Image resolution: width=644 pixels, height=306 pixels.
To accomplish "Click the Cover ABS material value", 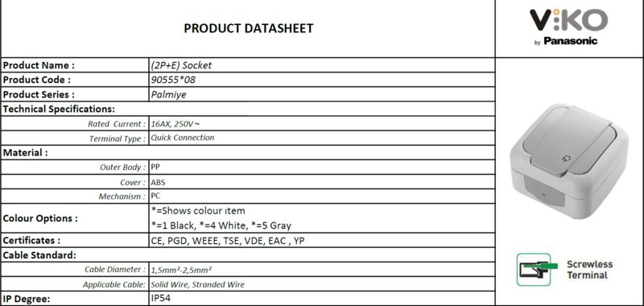I will [158, 182].
